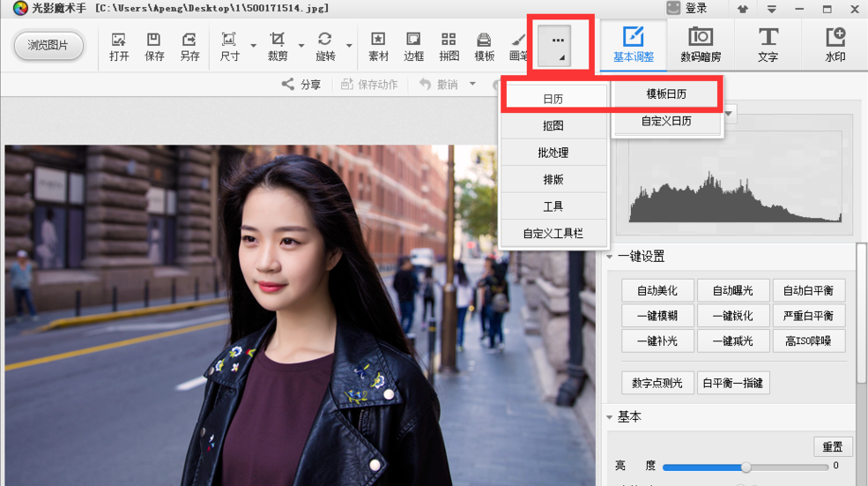This screenshot has width=868, height=486.
Task: Click the 边框 (Border) icon
Action: point(413,41)
